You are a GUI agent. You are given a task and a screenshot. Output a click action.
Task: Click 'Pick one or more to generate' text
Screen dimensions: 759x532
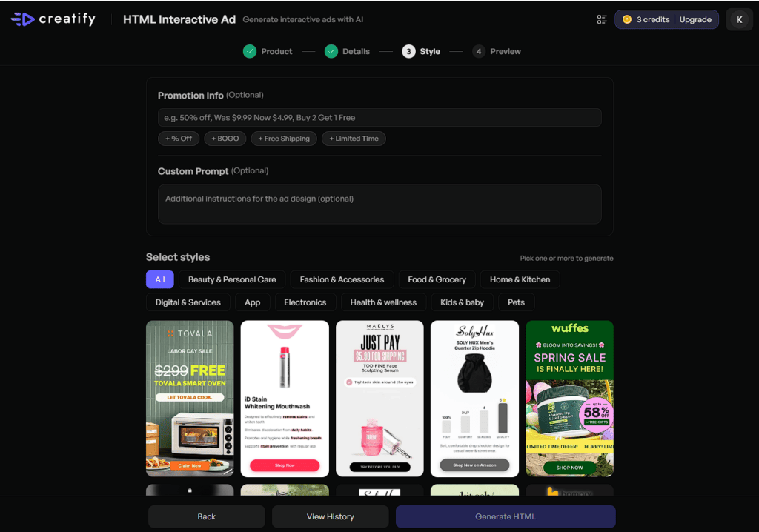point(566,258)
